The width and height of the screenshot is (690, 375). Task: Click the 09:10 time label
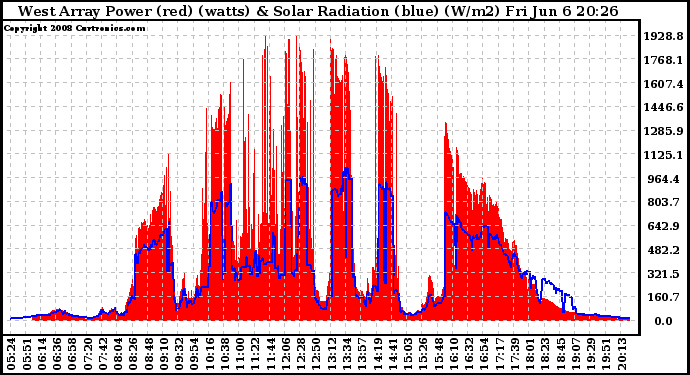click(163, 354)
